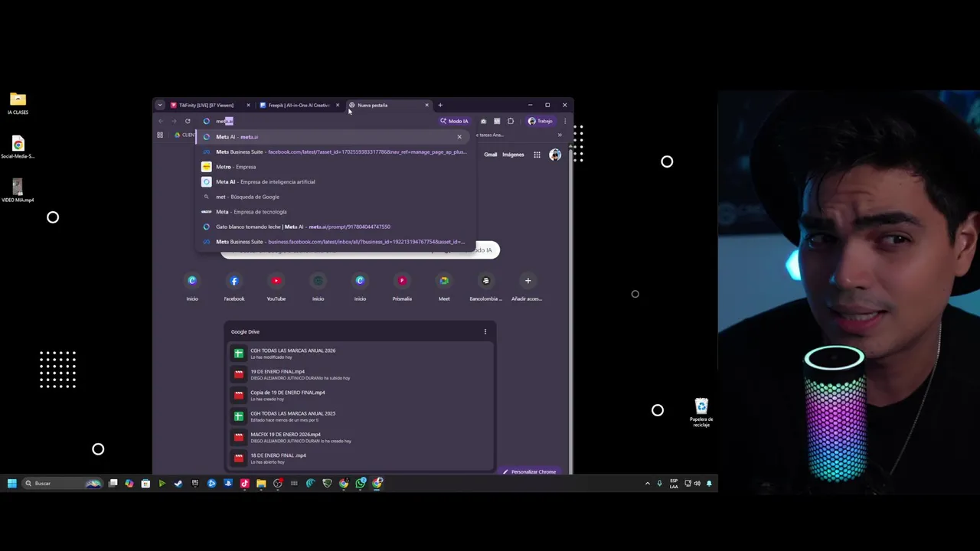
Task: Open the Bancolombia shortcut
Action: point(485,287)
